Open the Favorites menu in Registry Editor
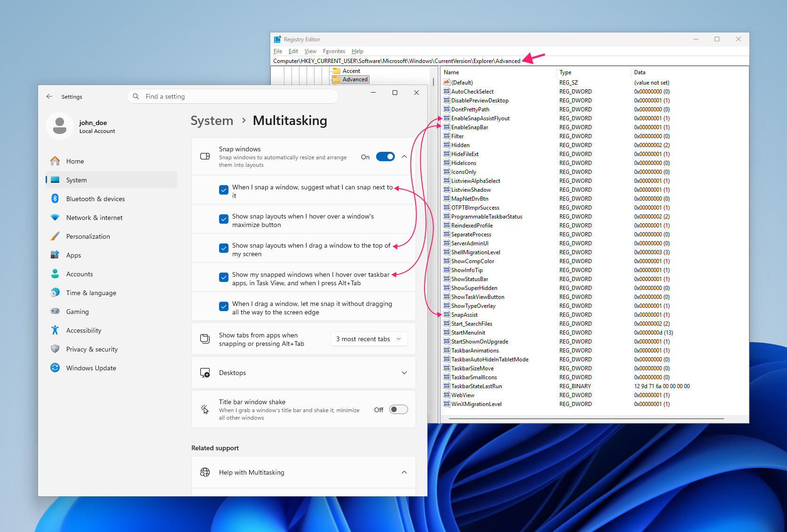787x532 pixels. 334,51
